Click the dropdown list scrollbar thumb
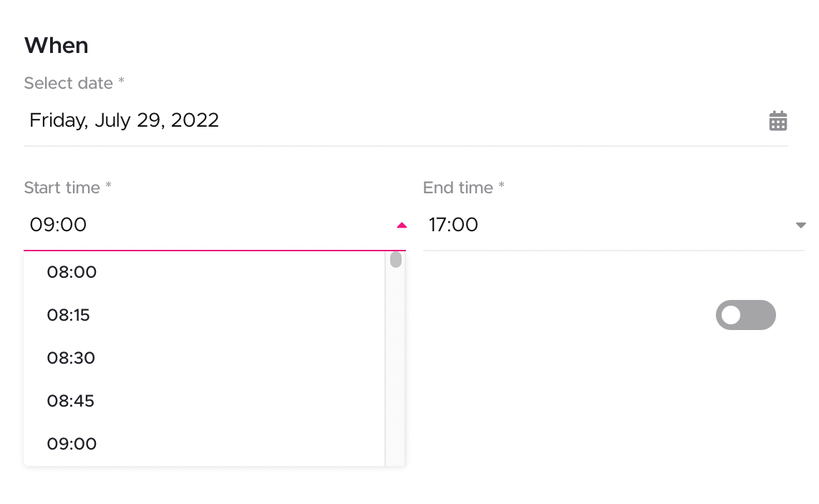 point(396,260)
